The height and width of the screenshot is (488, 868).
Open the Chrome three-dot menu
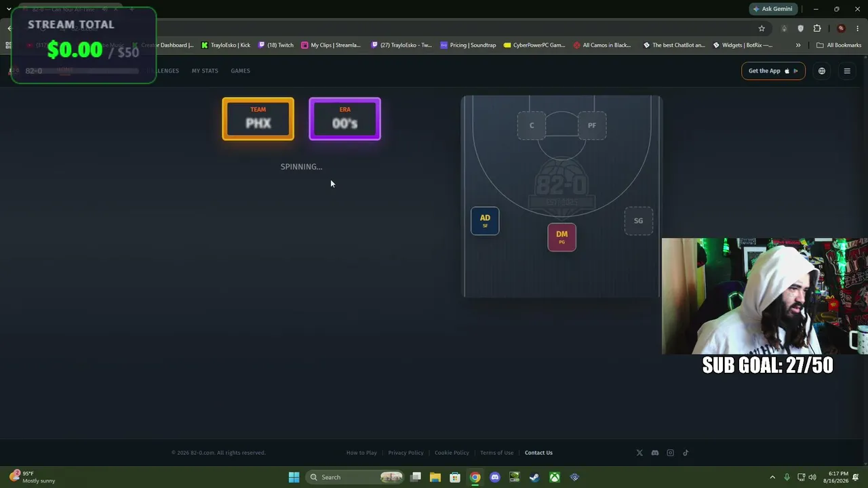[x=858, y=28]
